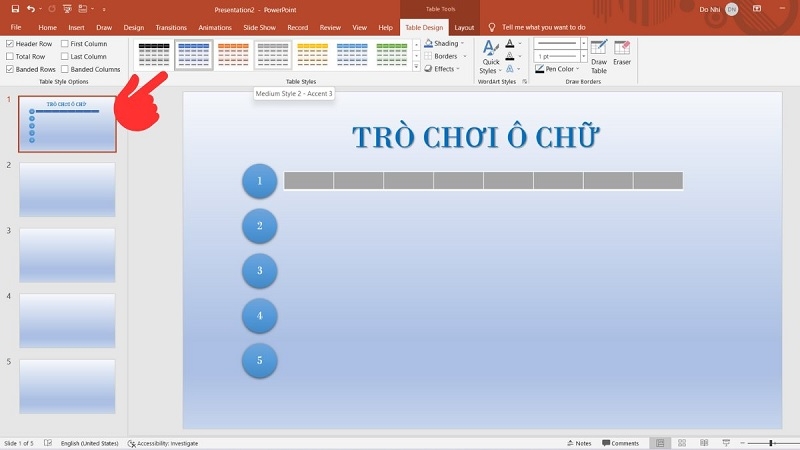The width and height of the screenshot is (800, 450).
Task: Apply Medium Style 2 - Accent 3 gray style
Action: tap(273, 55)
